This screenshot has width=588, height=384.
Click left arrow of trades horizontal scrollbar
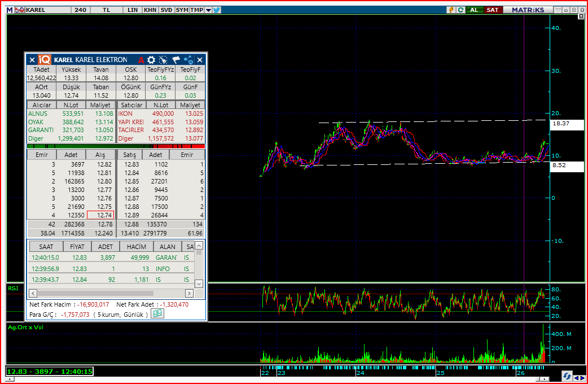(x=33, y=293)
